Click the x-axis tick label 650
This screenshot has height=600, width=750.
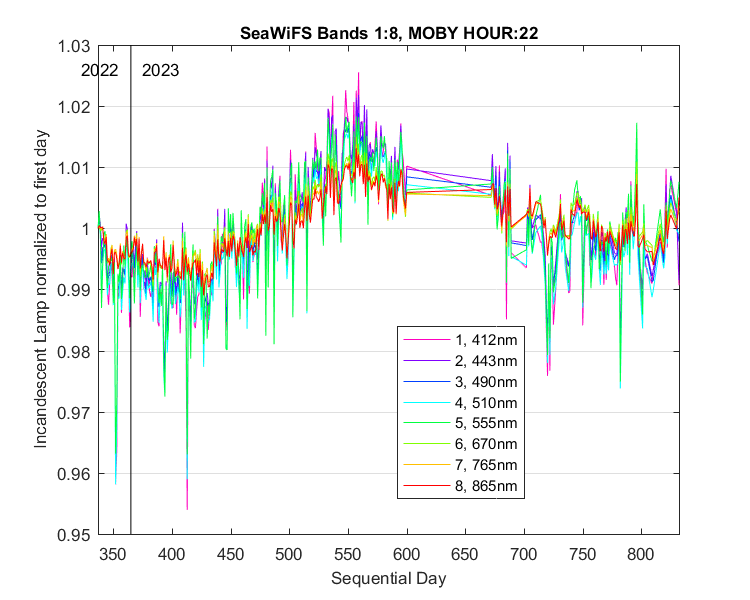[465, 554]
